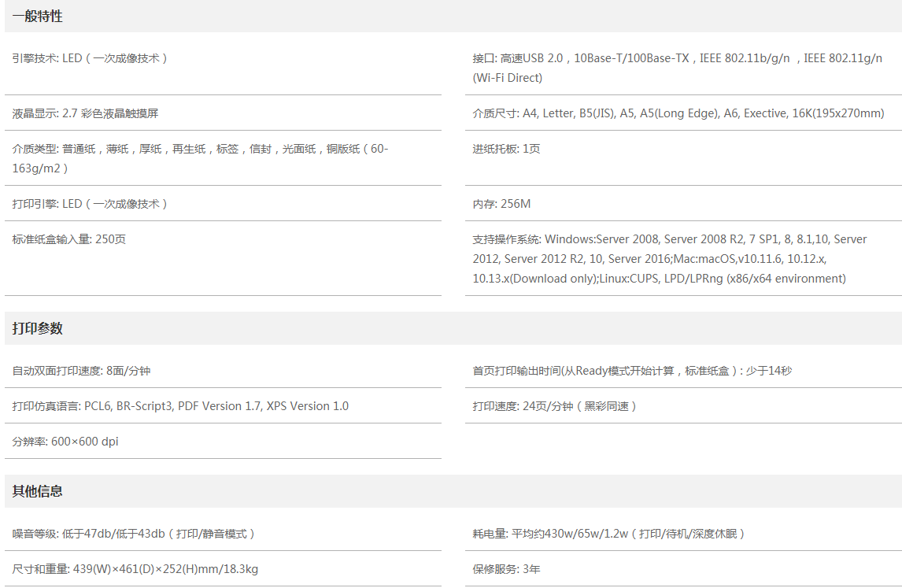This screenshot has height=588, width=902.
Task: Click the 噪音等级 noise level row
Action: 134,534
